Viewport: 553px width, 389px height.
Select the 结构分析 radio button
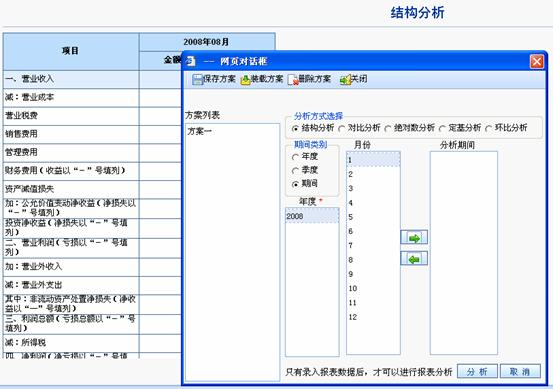point(296,129)
